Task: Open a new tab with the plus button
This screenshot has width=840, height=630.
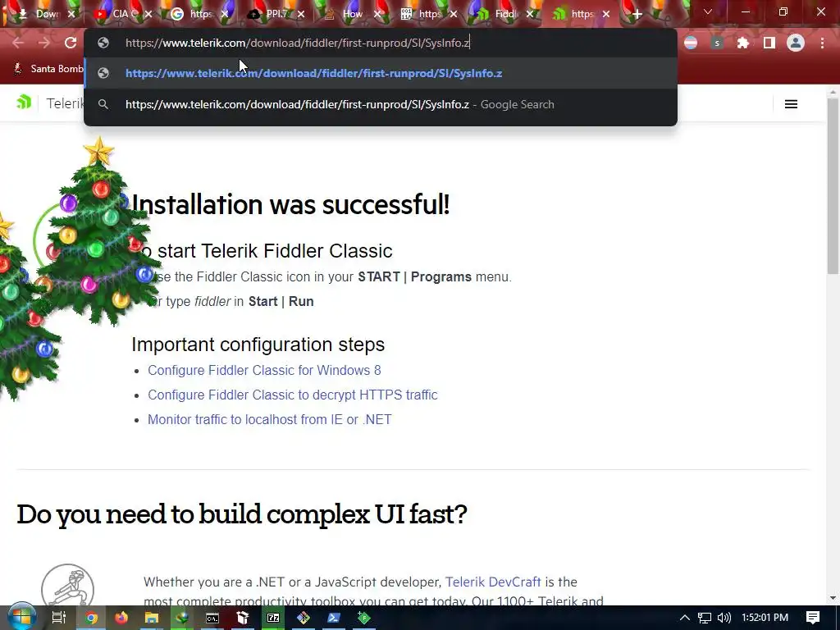Action: (637, 14)
